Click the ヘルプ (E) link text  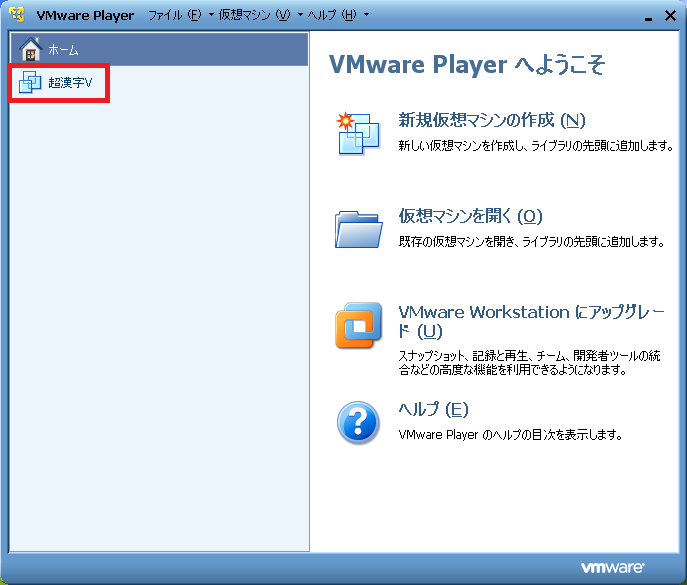click(x=432, y=409)
